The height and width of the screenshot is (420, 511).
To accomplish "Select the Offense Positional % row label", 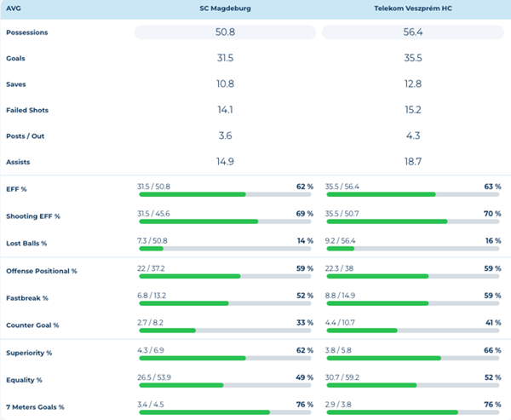I will tap(42, 271).
